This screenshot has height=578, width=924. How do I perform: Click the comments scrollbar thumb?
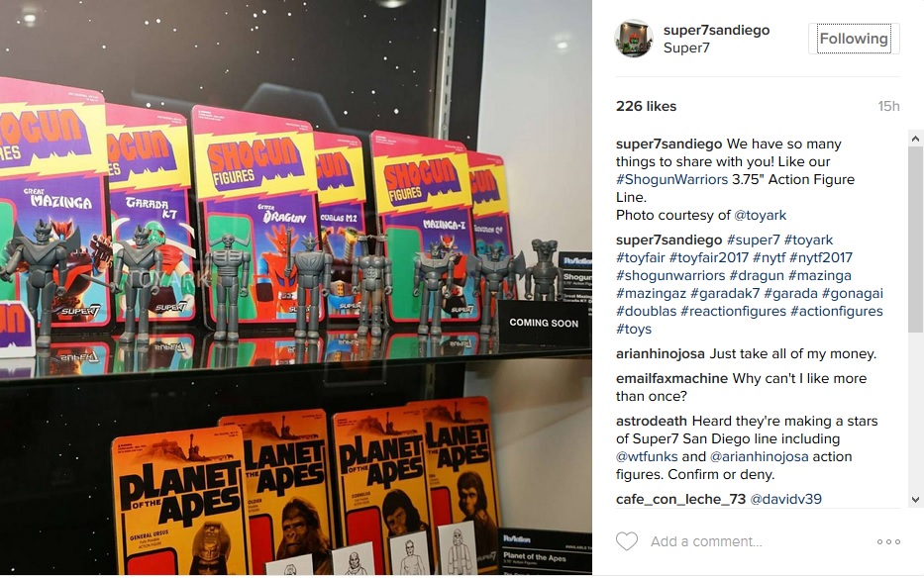(x=915, y=240)
